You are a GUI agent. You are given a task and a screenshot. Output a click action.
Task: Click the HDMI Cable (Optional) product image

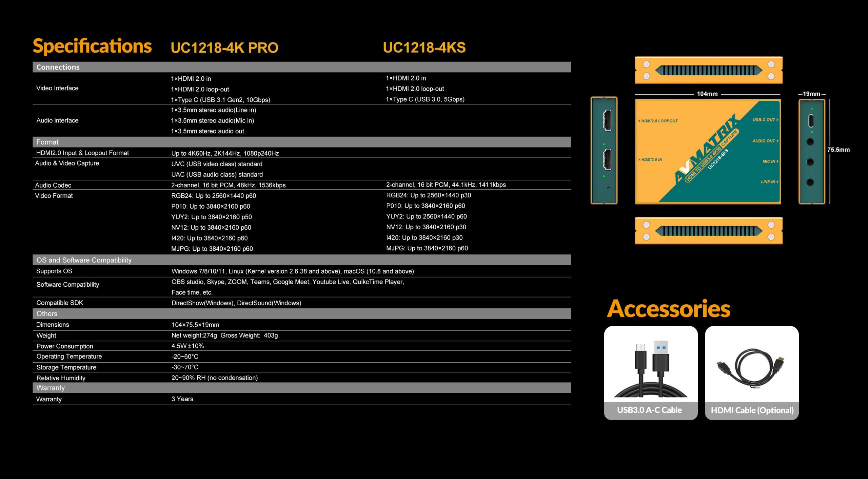click(x=752, y=364)
